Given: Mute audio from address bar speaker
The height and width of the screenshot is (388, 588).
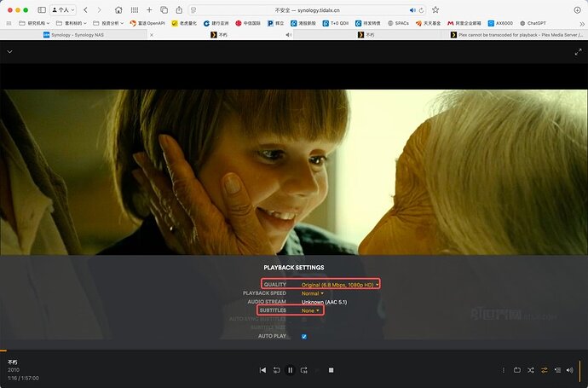Looking at the screenshot, I should pyautogui.click(x=412, y=10).
